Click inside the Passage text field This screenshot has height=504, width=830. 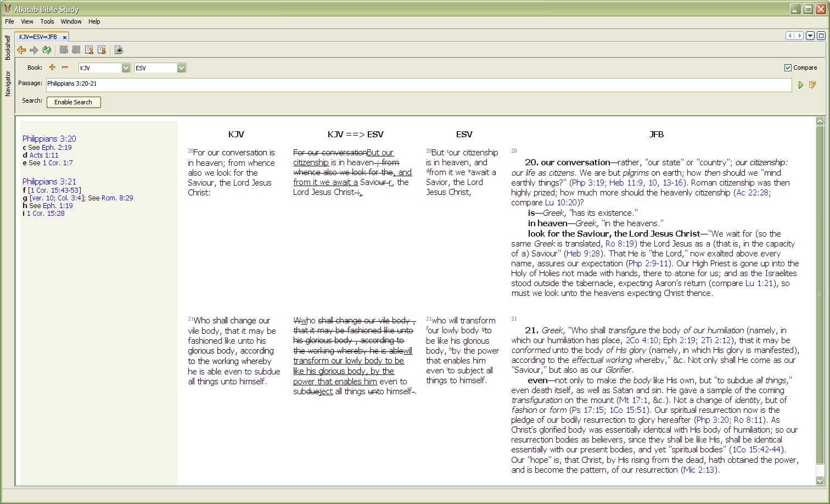tap(417, 84)
